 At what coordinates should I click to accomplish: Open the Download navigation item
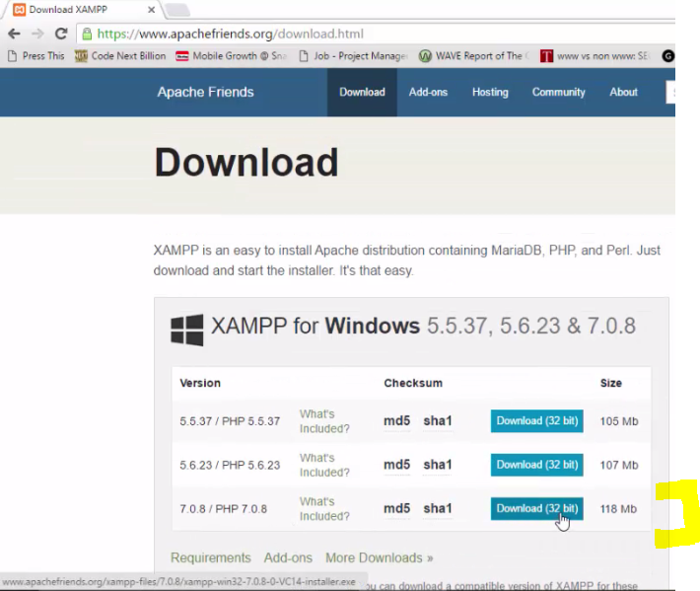(x=362, y=93)
